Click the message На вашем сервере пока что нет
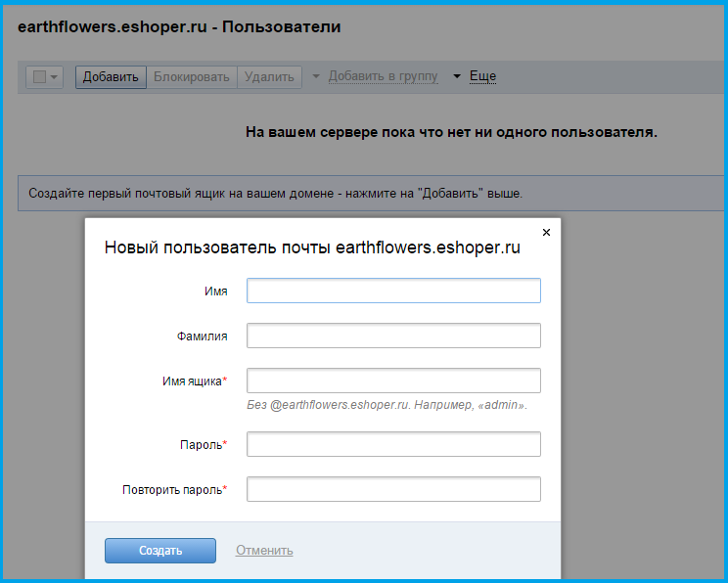This screenshot has height=583, width=728. click(x=451, y=132)
